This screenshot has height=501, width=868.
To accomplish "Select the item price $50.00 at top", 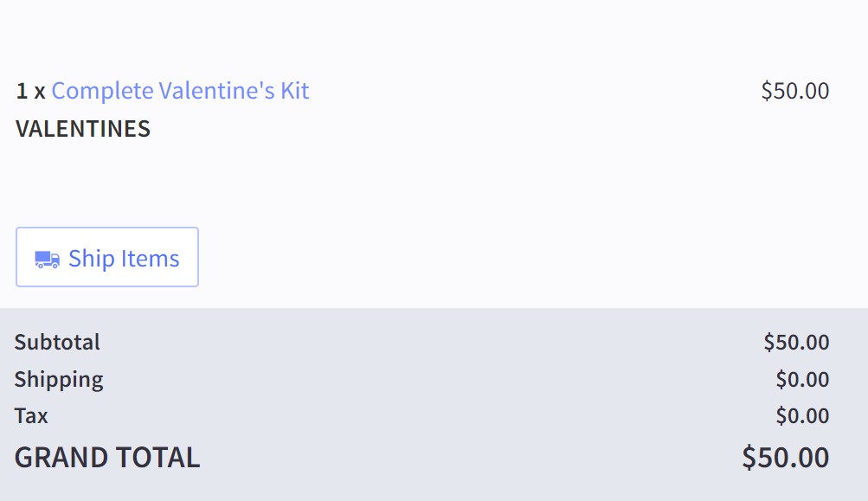I will tap(794, 91).
